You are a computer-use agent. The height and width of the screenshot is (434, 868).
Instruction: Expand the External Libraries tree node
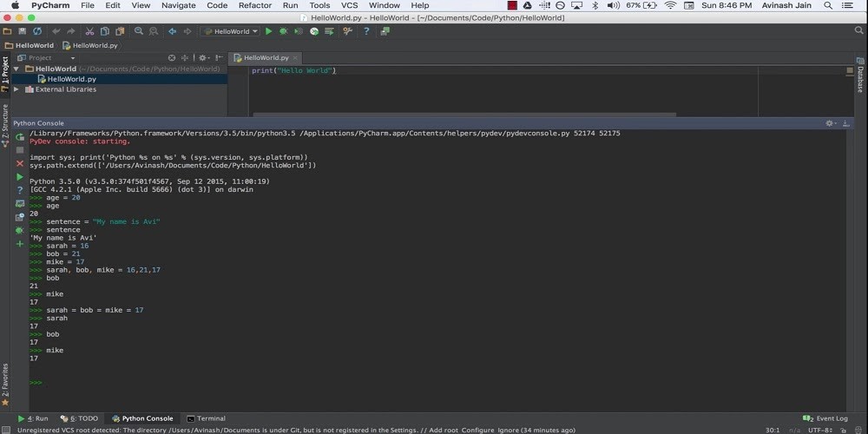pos(16,89)
